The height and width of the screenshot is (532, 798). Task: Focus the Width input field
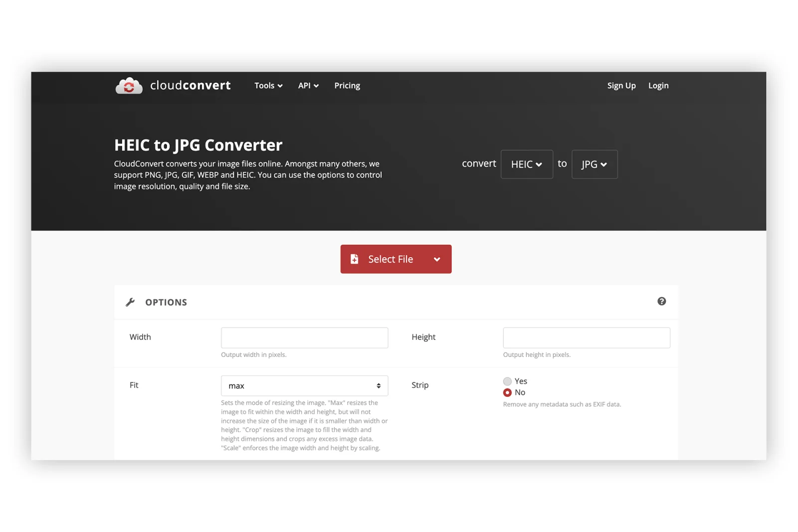pos(304,338)
